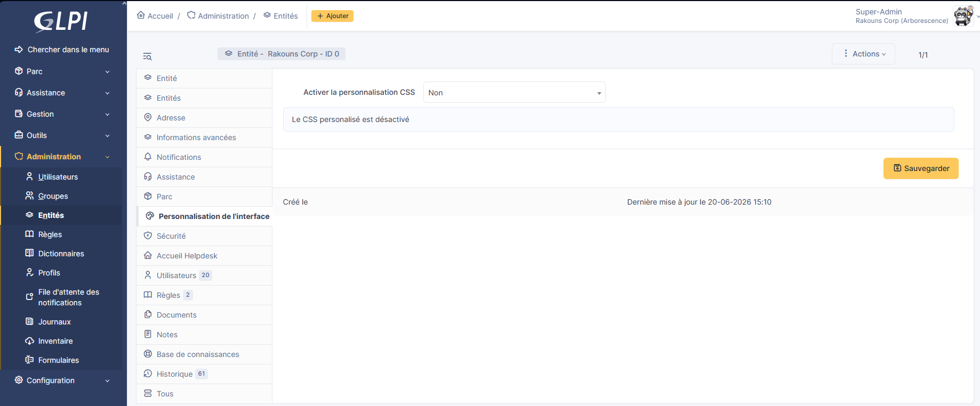The height and width of the screenshot is (406, 980).
Task: Click the Personnalisation de l'interface palette icon
Action: (x=150, y=216)
